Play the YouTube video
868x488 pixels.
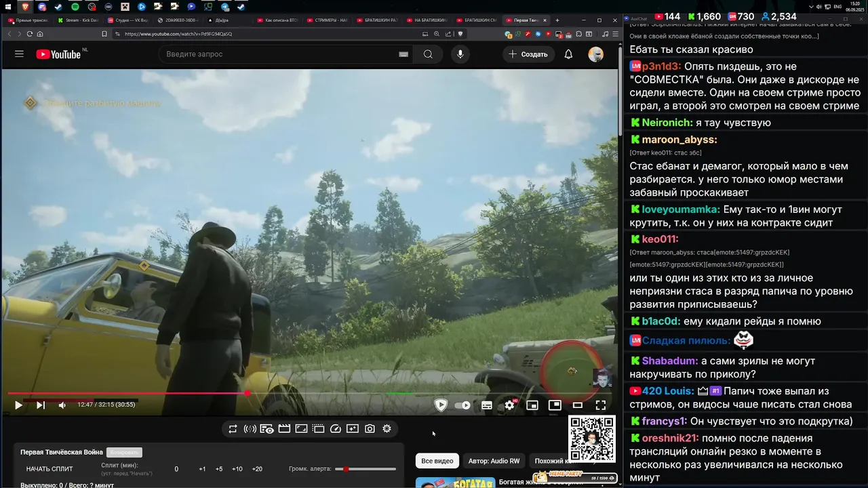click(18, 405)
